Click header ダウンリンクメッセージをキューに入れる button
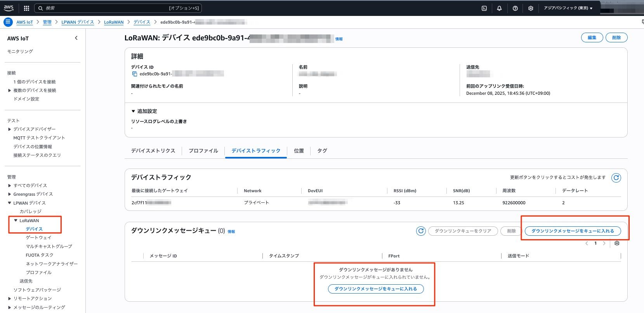The image size is (644, 313). point(573,231)
